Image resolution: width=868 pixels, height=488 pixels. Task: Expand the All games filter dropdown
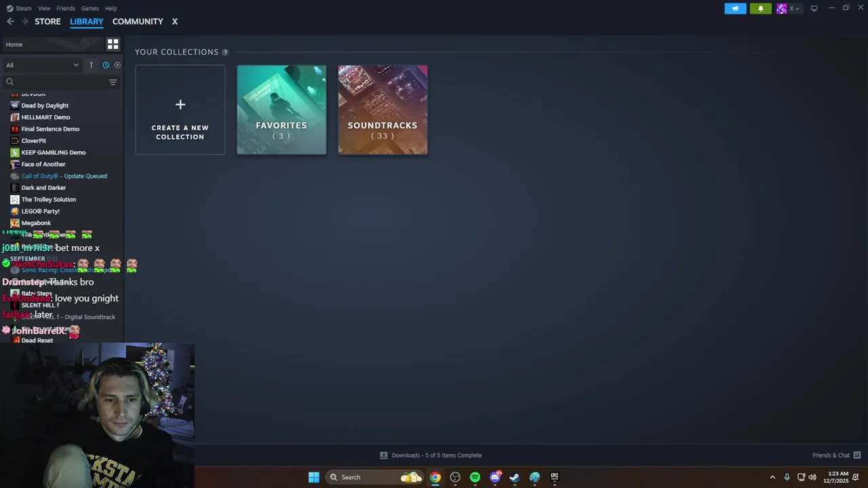point(42,65)
